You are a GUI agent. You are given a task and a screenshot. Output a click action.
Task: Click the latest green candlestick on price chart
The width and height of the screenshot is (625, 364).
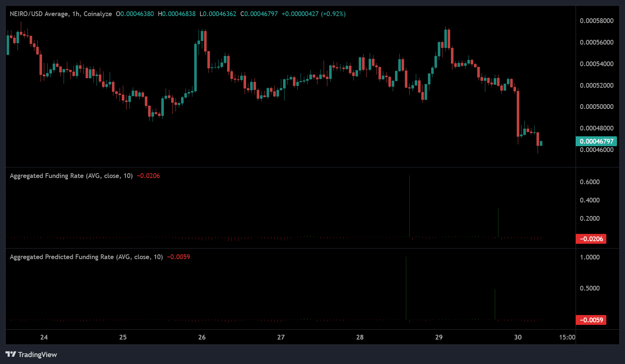click(541, 143)
